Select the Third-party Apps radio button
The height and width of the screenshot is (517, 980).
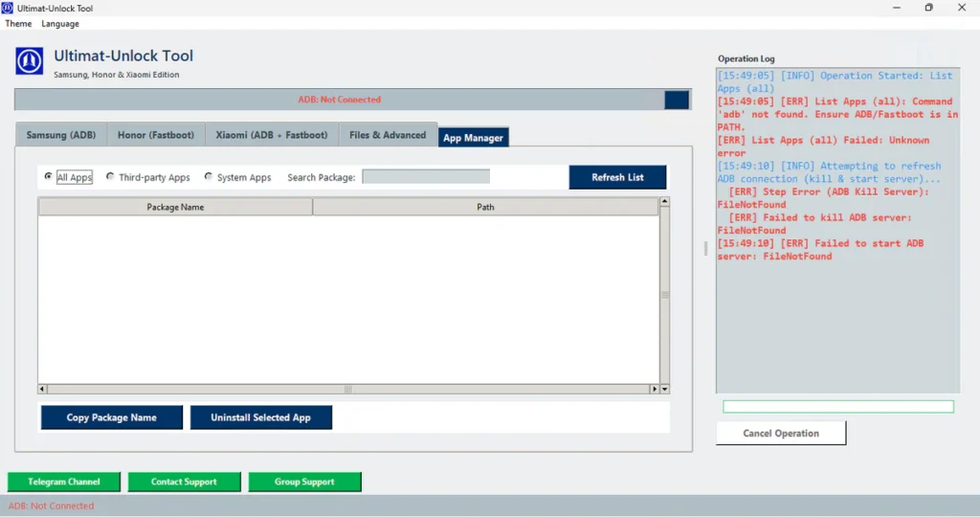[110, 177]
